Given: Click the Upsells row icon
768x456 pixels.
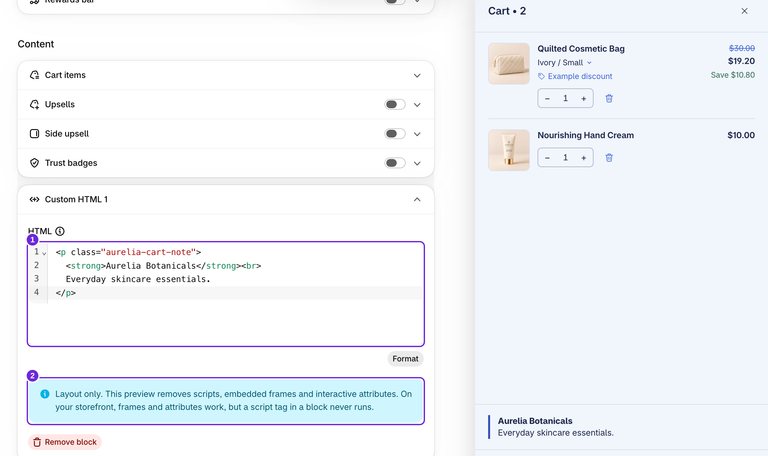Looking at the screenshot, I should coord(34,104).
